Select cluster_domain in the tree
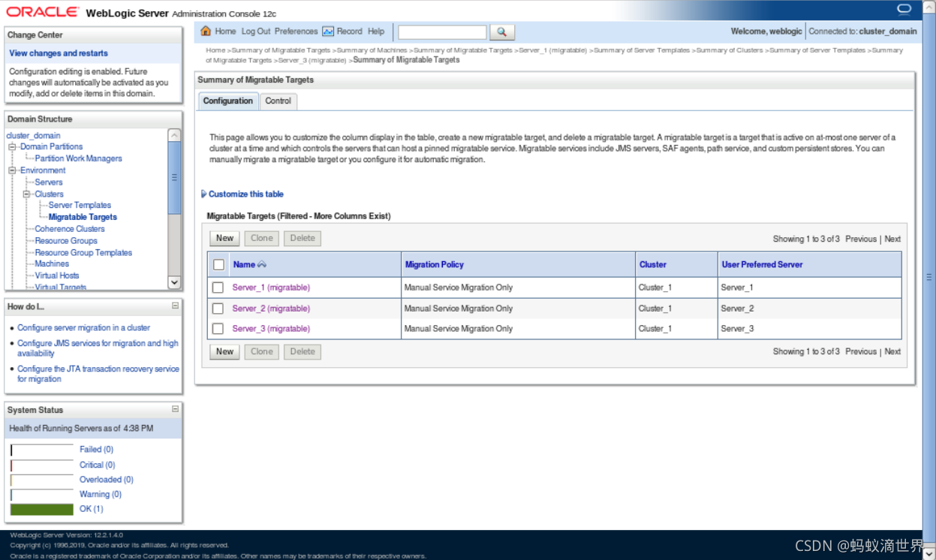936x560 pixels. 33,136
